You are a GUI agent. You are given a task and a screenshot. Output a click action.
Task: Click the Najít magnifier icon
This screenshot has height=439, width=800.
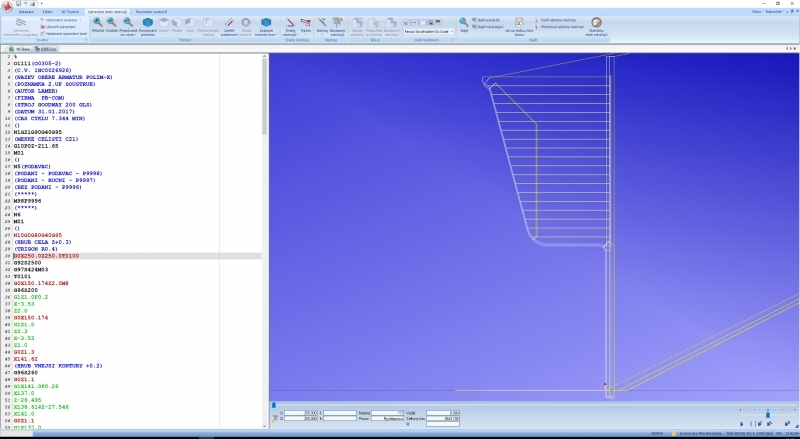click(464, 22)
